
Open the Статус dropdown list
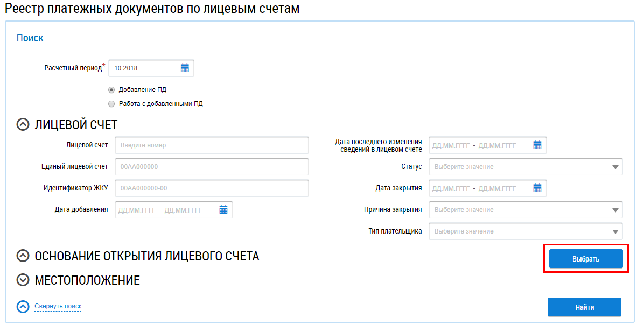click(x=525, y=167)
